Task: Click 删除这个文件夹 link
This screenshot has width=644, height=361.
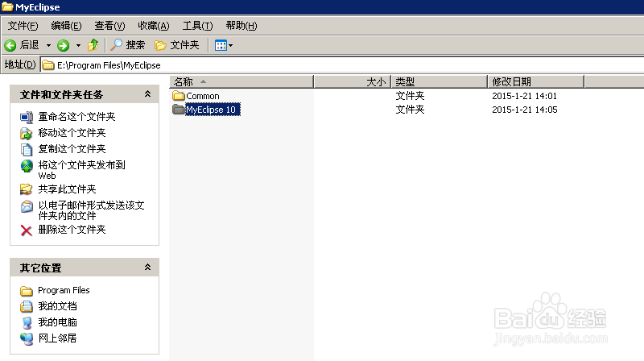Action: pyautogui.click(x=72, y=230)
